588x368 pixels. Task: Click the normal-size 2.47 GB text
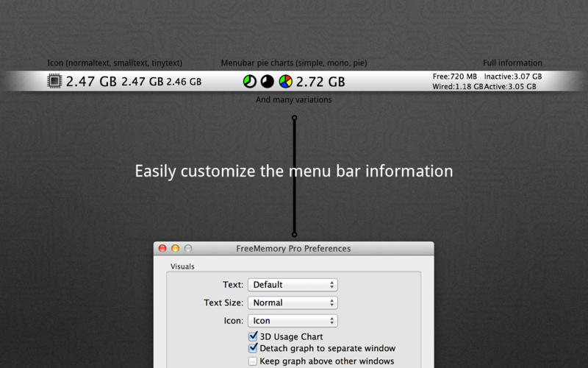pos(91,82)
